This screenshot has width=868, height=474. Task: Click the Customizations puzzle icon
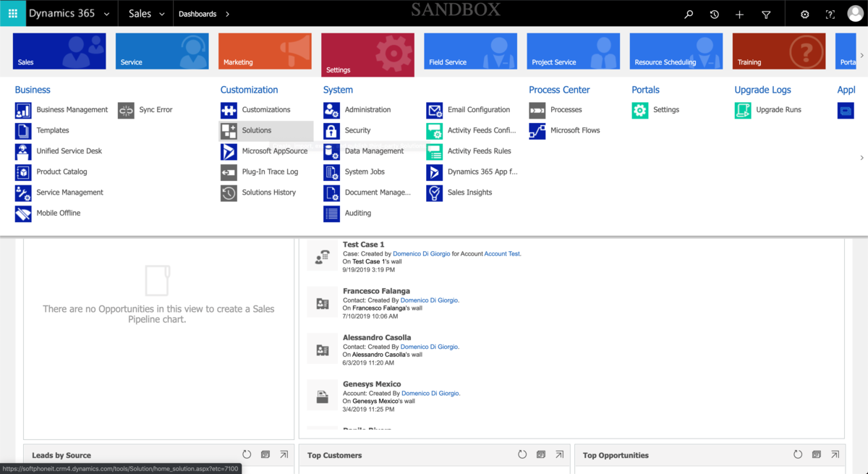click(x=229, y=110)
